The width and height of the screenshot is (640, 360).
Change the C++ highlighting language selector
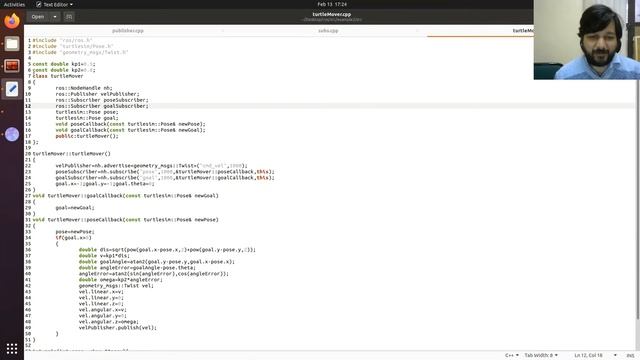(511, 355)
